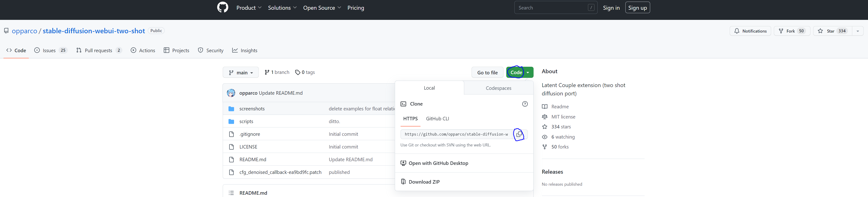The height and width of the screenshot is (197, 868).
Task: Open the screenshots folder
Action: click(252, 109)
